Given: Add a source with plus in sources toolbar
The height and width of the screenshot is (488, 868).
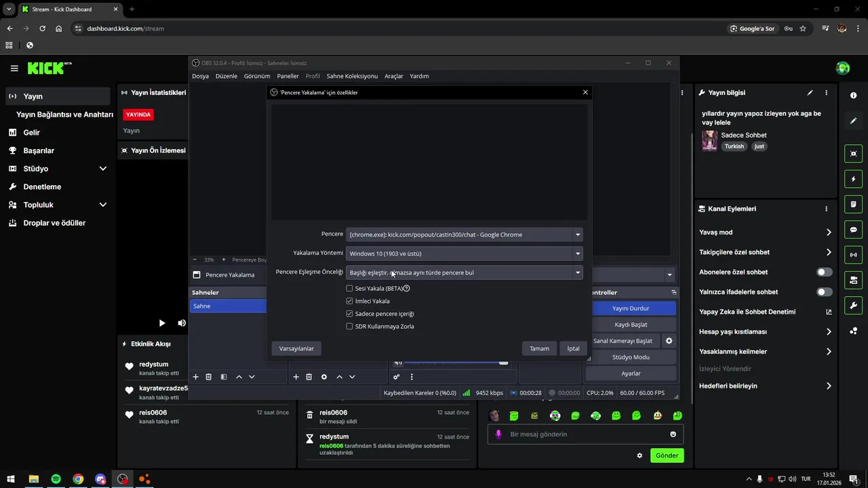Looking at the screenshot, I should 296,377.
